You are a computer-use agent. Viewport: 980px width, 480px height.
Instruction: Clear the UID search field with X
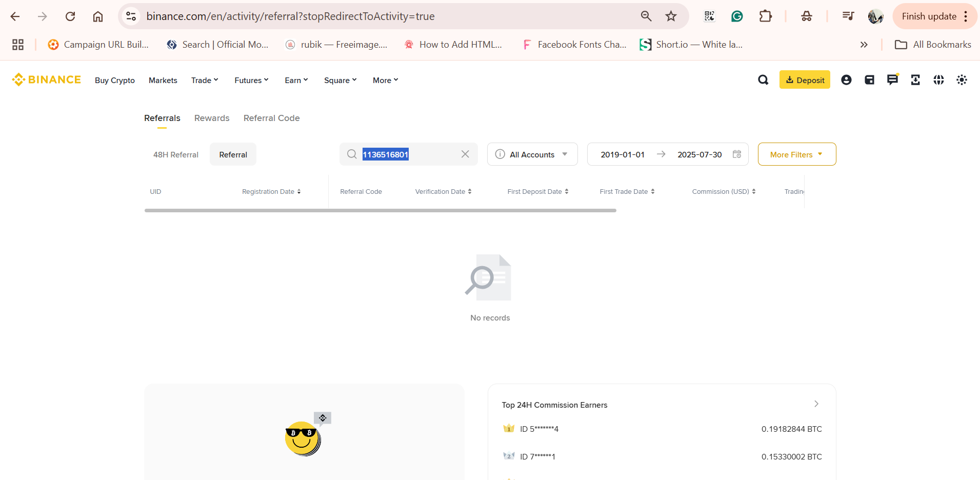click(465, 154)
